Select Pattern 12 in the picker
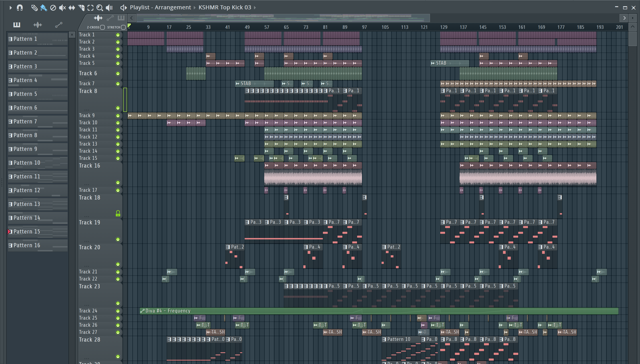Screen dimensions: 640x364 point(38,190)
